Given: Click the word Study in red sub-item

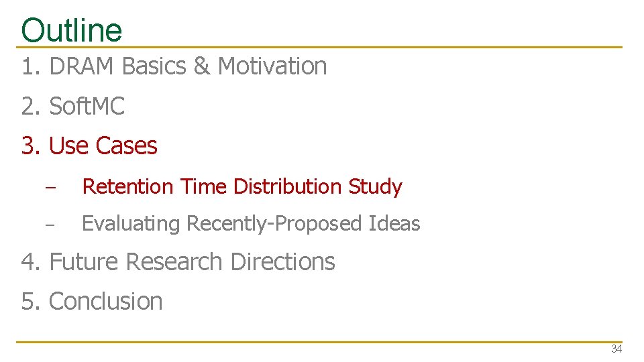Looking at the screenshot, I should (375, 186).
